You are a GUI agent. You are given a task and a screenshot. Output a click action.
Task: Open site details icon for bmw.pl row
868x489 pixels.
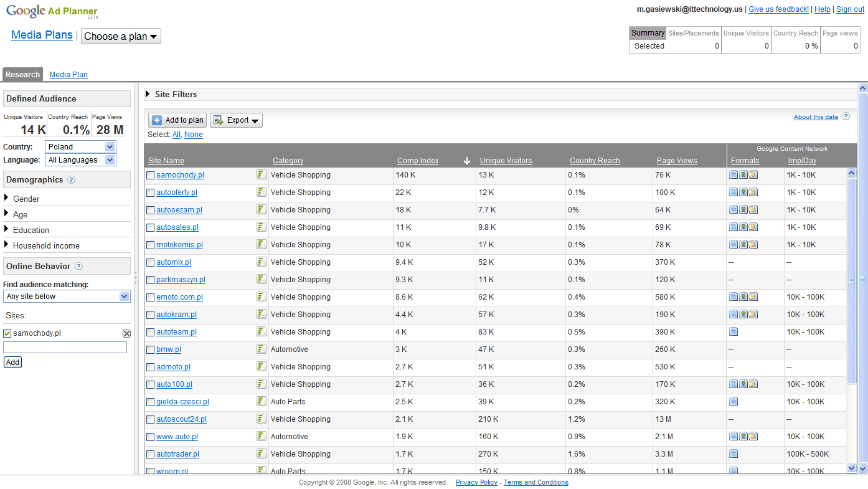[x=262, y=349]
